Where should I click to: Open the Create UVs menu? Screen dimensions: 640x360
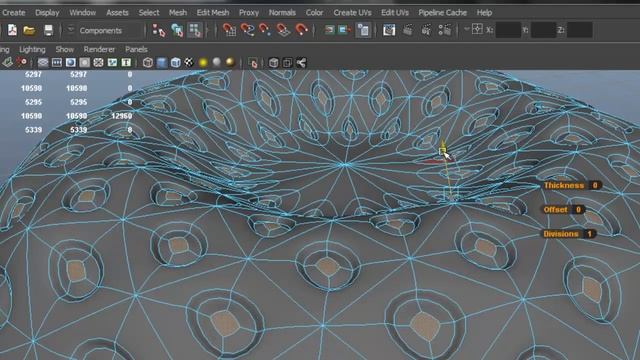[352, 13]
